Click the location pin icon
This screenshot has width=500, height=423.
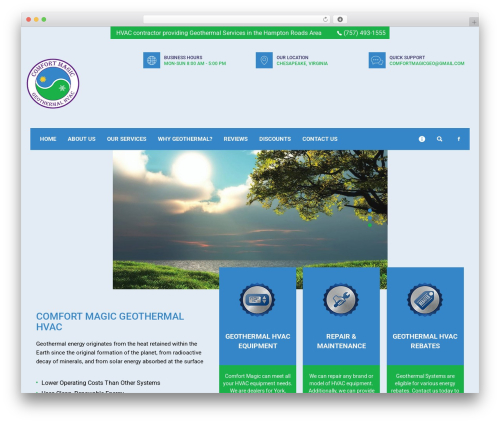pyautogui.click(x=264, y=60)
